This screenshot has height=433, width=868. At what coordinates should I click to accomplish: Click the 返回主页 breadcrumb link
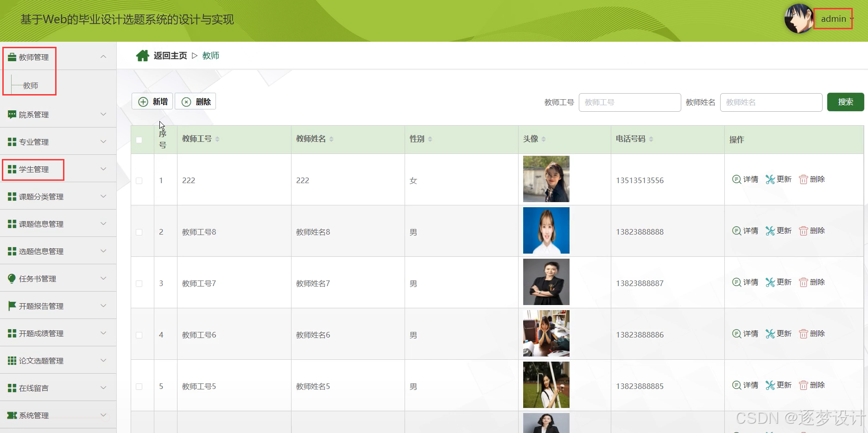(x=170, y=56)
